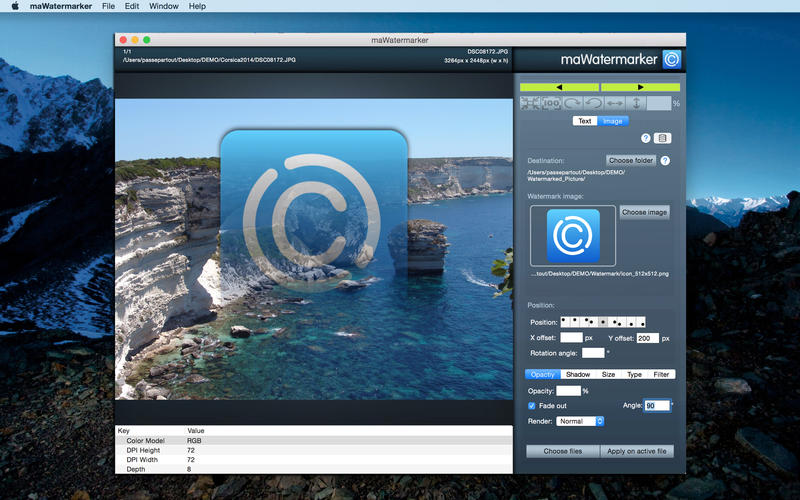The height and width of the screenshot is (500, 800).
Task: Select the bottom-right watermark position
Action: pyautogui.click(x=640, y=322)
